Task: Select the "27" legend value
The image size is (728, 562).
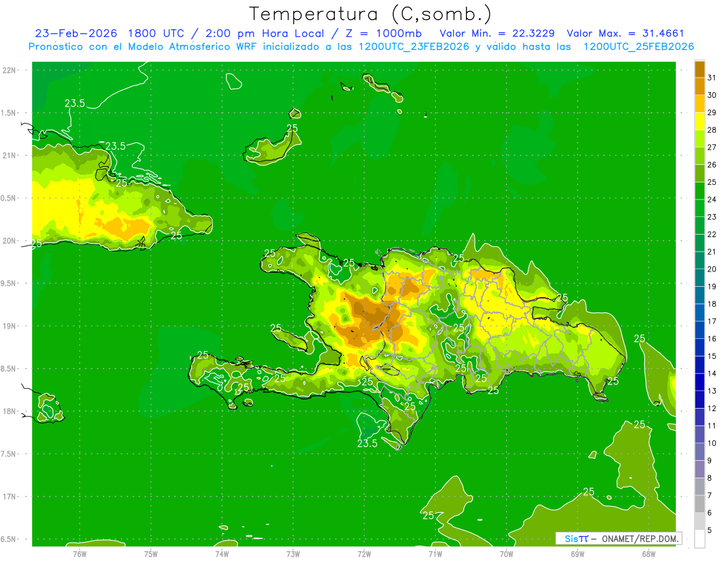Action: point(712,147)
